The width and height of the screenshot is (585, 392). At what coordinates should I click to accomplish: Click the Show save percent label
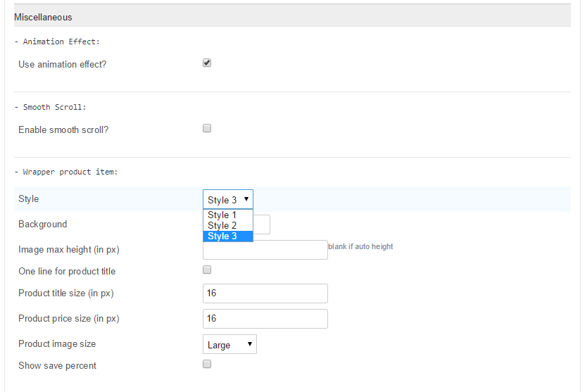tap(57, 365)
